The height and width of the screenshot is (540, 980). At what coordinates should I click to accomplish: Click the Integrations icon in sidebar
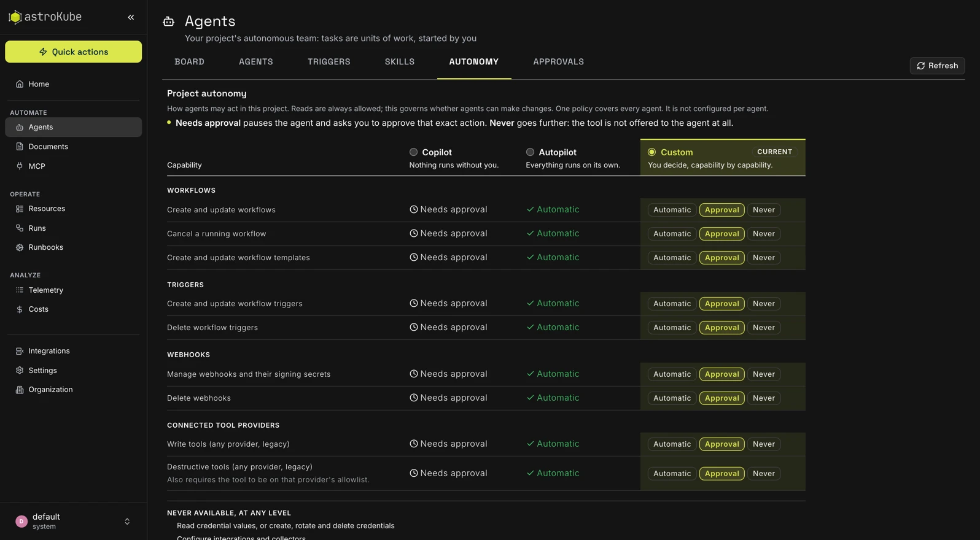20,351
